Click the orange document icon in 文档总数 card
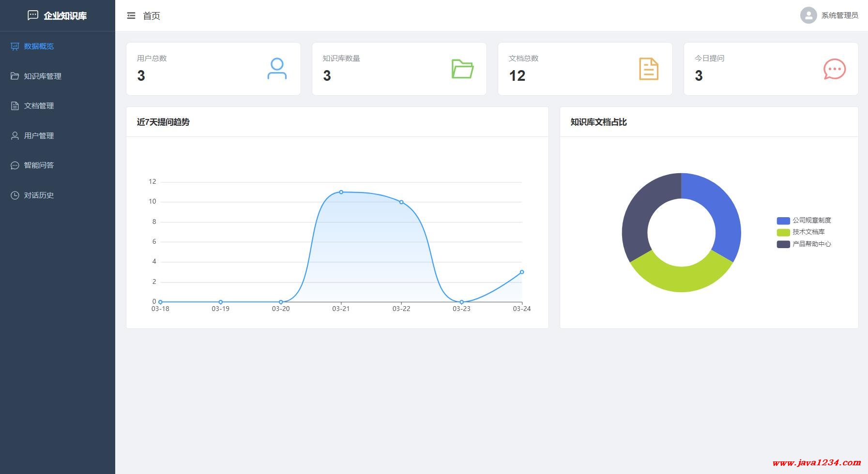Screen dimensions: 868x474 [649, 69]
